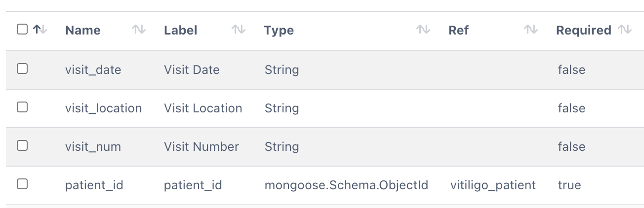
Task: Click the Required column header text
Action: (584, 31)
